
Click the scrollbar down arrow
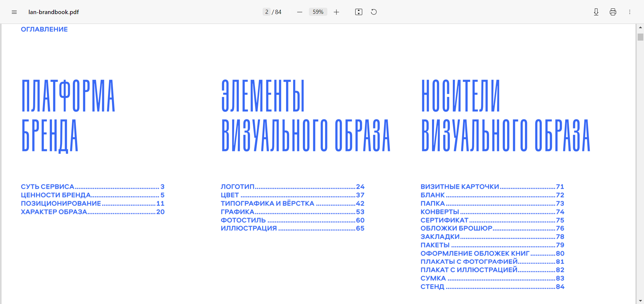coord(640,301)
